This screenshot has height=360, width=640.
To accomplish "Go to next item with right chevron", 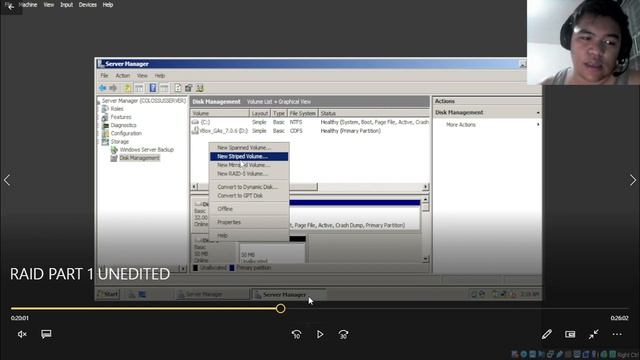I will (x=633, y=180).
